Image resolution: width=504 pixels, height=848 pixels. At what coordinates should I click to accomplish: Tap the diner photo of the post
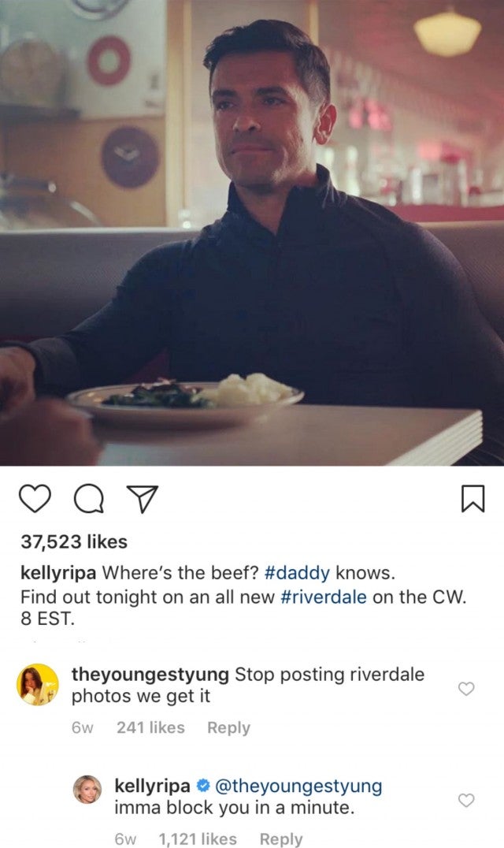pyautogui.click(x=252, y=232)
